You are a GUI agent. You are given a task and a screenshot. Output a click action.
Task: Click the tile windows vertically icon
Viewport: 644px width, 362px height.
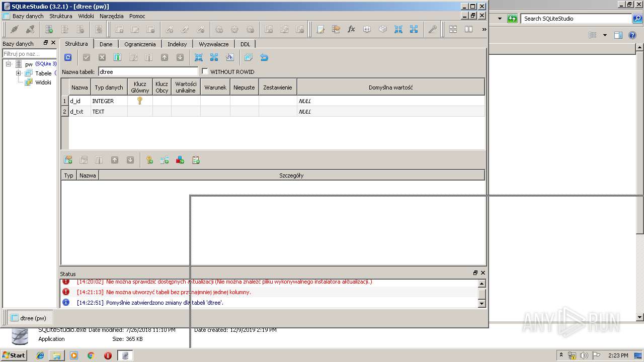pos(468,29)
